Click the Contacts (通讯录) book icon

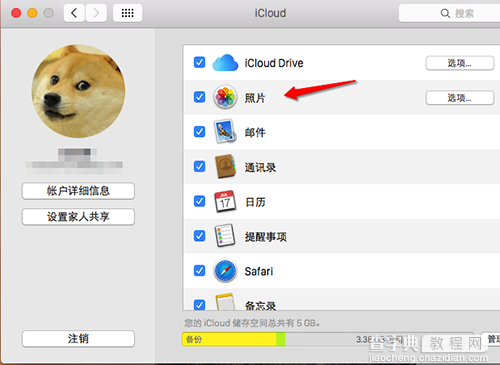[x=225, y=166]
